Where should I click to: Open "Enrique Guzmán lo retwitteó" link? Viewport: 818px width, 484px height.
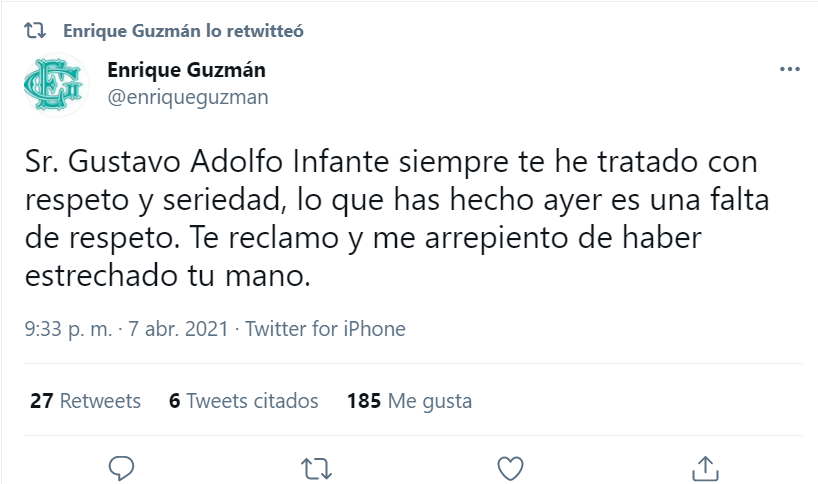(183, 31)
